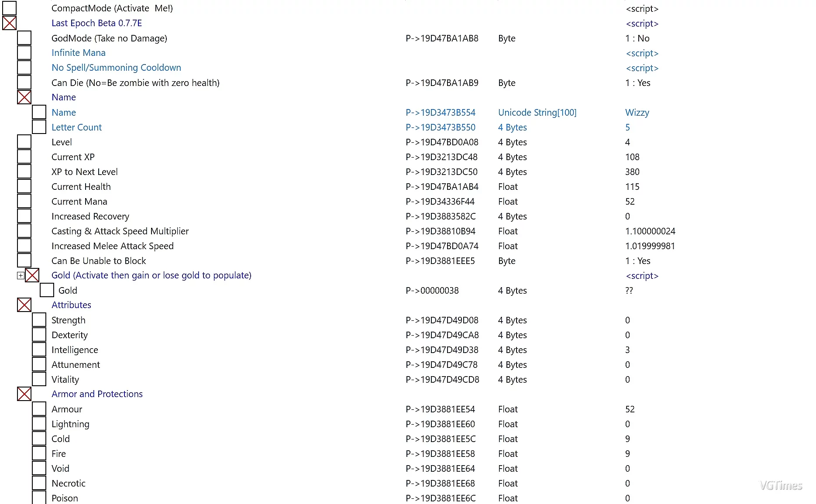The height and width of the screenshot is (504, 816).
Task: Freeze the Gold value child checkbox
Action: pos(47,290)
